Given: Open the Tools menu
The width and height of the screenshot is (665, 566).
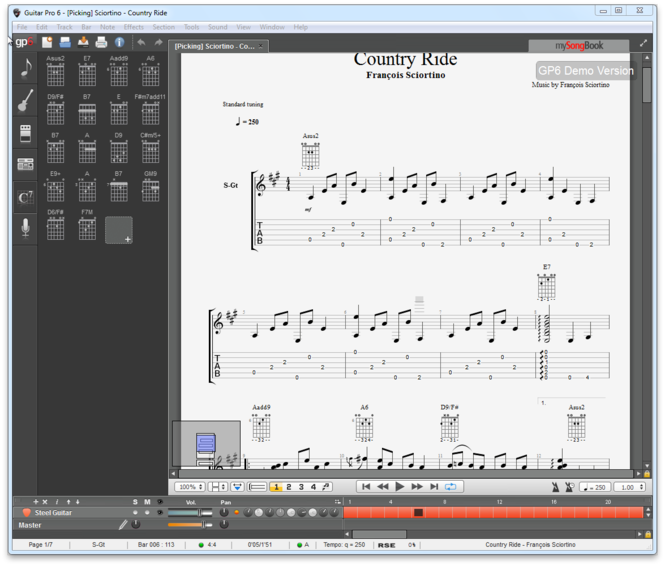Looking at the screenshot, I should coord(191,27).
